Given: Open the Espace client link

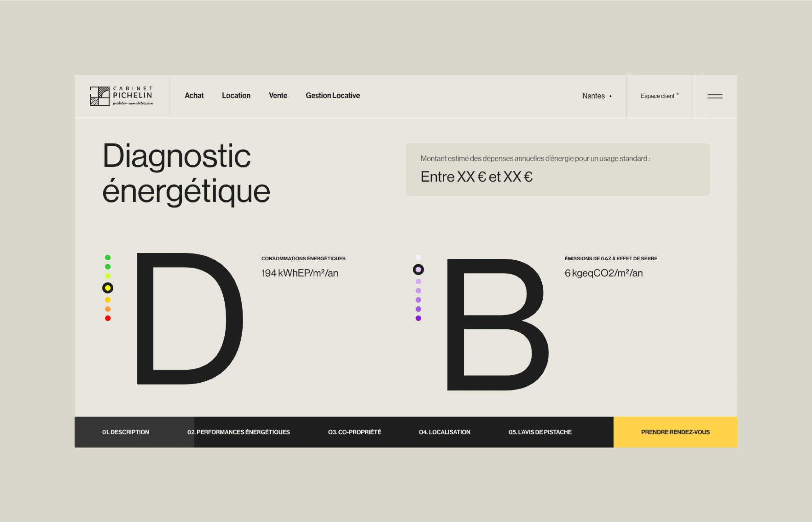Looking at the screenshot, I should point(659,96).
